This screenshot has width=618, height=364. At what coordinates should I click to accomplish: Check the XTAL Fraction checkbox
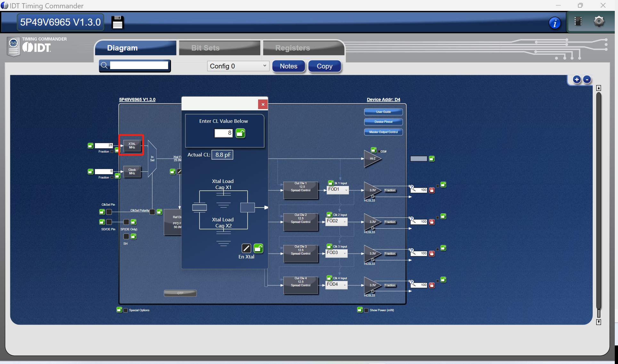[112, 152]
